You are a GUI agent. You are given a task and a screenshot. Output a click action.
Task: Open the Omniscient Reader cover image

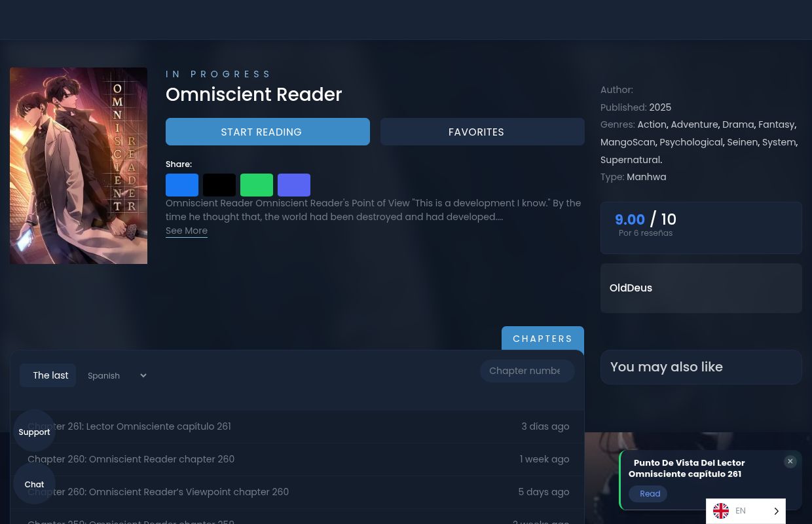pos(79,166)
